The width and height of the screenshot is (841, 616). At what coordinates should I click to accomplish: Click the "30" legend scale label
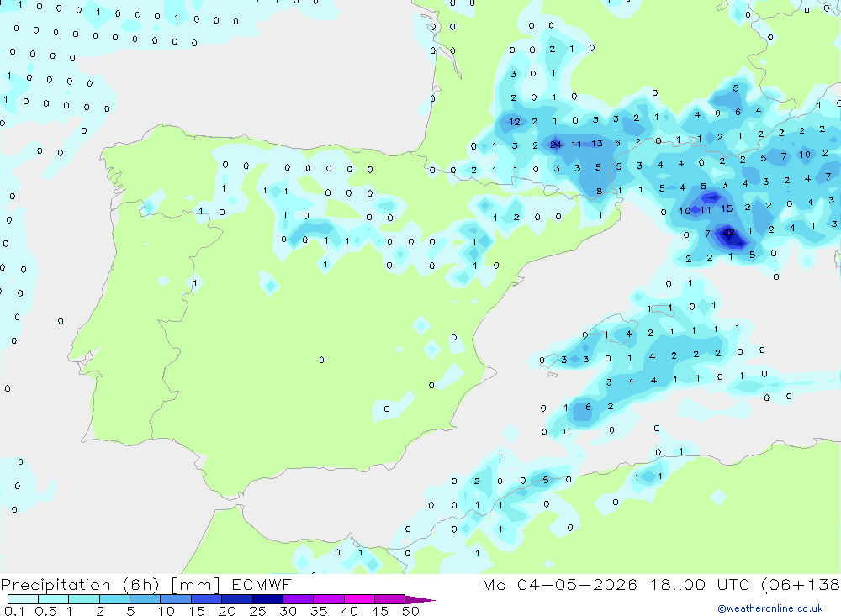[x=288, y=611]
